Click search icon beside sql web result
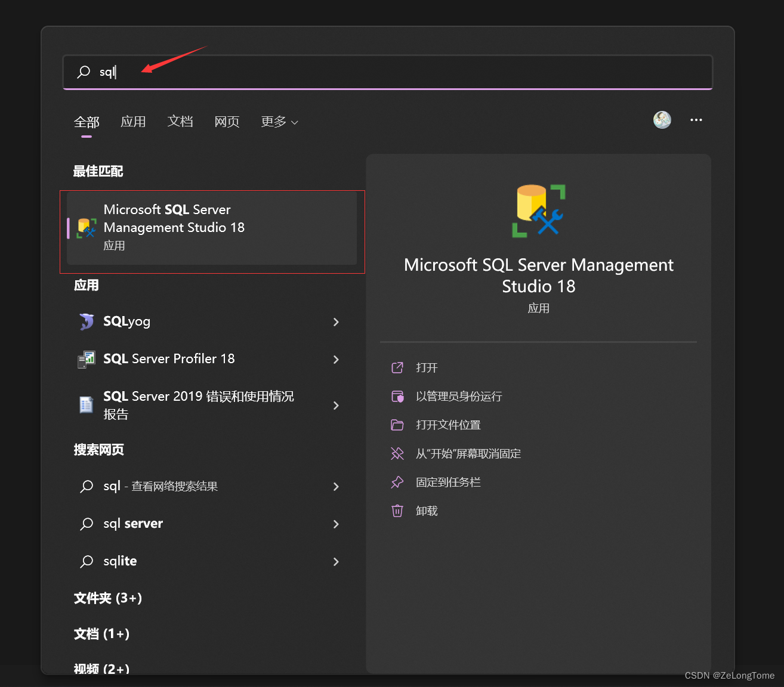Image resolution: width=784 pixels, height=687 pixels. pos(87,487)
